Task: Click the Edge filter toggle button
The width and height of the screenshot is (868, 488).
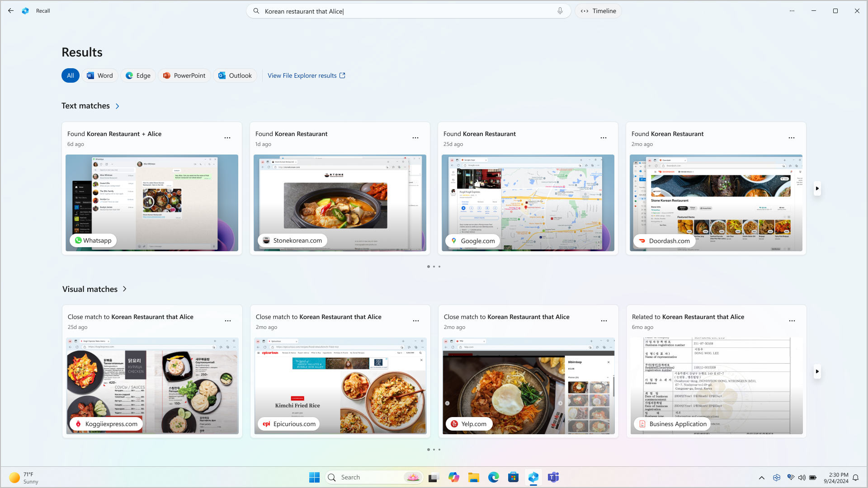Action: pos(138,75)
